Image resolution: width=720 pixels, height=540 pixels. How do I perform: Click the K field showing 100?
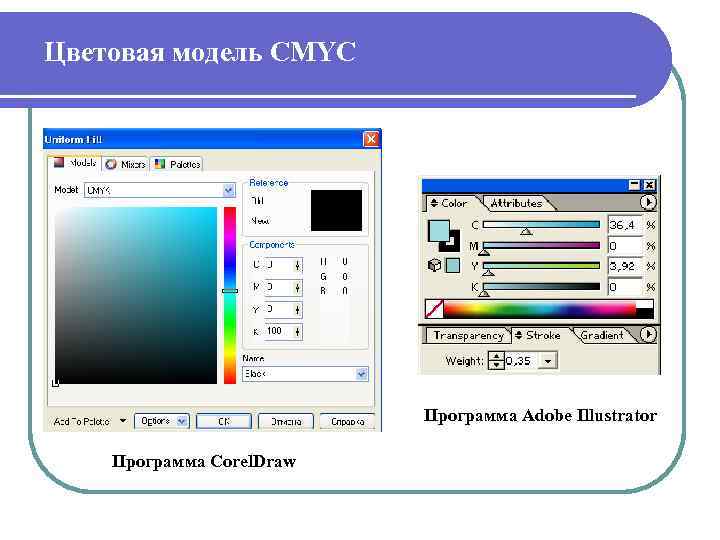[x=278, y=331]
